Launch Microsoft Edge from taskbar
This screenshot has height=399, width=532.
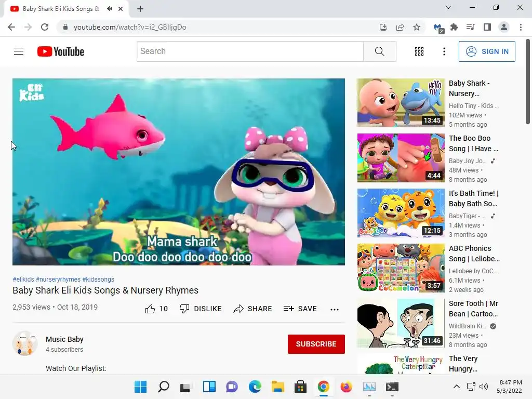[x=255, y=387]
